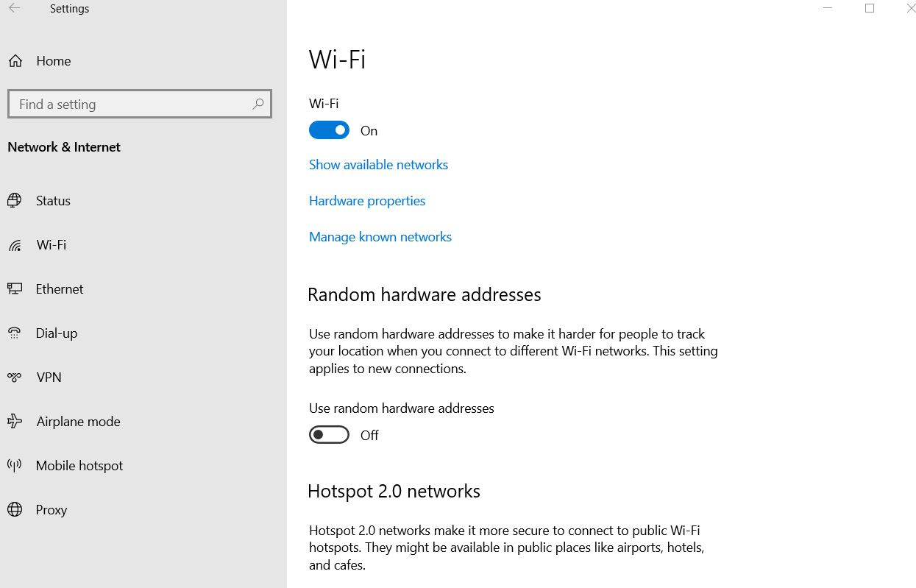Click the Airplane mode plane icon
The image size is (916, 588).
15,421
